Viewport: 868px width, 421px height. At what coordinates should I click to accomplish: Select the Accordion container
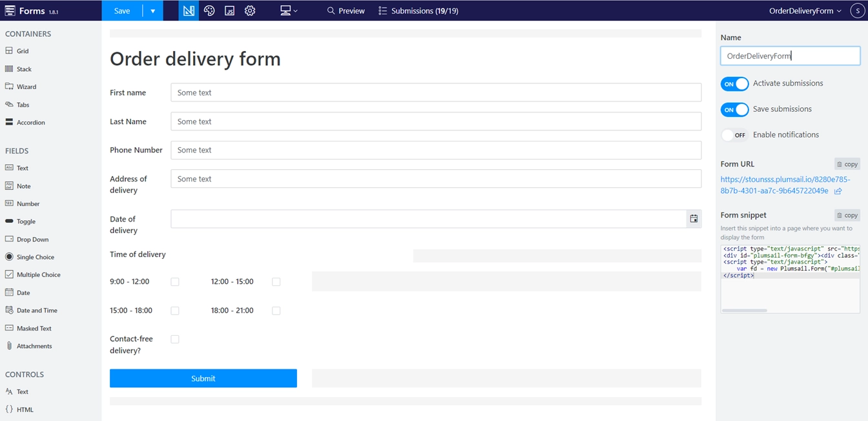(25, 123)
